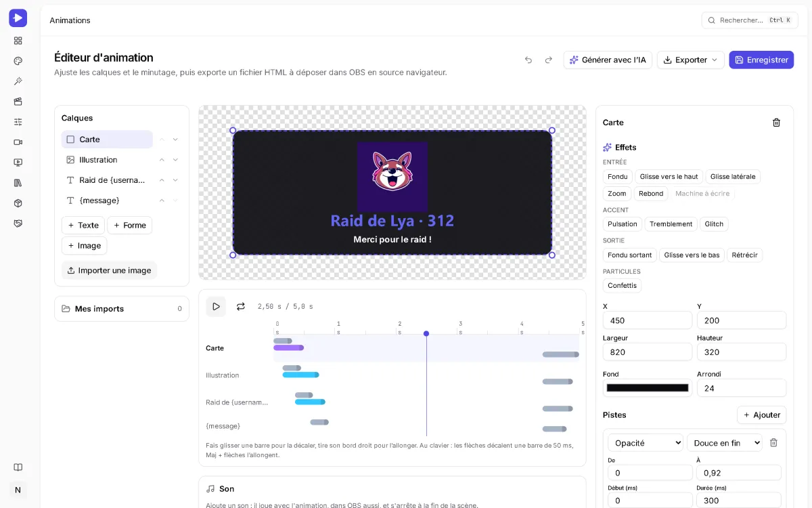
Task: Click Générer avec l'IA button
Action: click(x=608, y=60)
